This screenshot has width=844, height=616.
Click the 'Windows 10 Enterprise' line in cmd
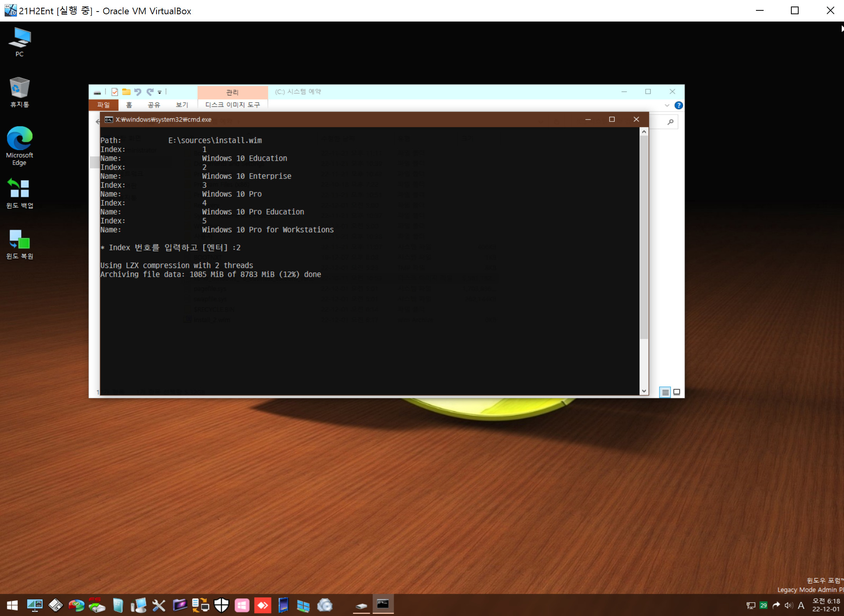(x=246, y=176)
